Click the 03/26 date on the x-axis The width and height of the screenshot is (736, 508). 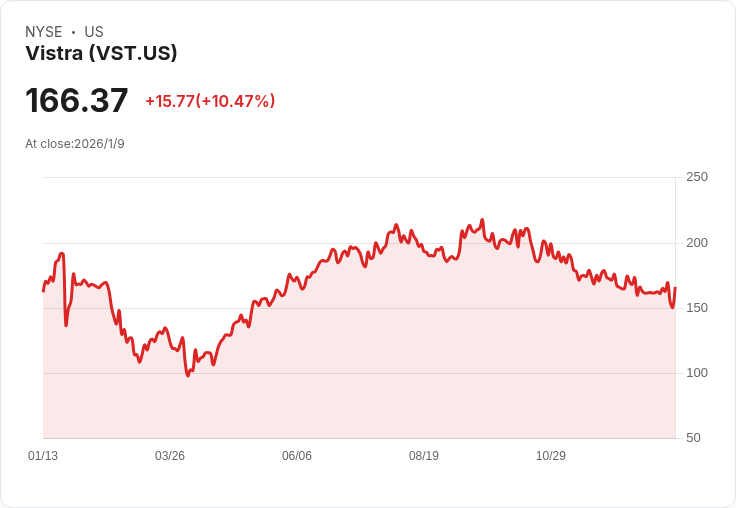coord(170,456)
